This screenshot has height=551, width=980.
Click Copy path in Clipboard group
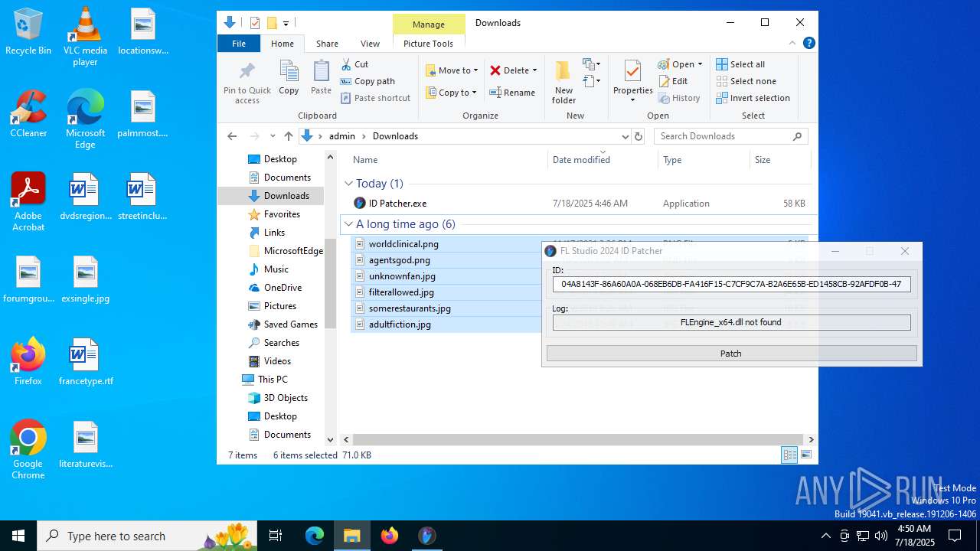(367, 81)
